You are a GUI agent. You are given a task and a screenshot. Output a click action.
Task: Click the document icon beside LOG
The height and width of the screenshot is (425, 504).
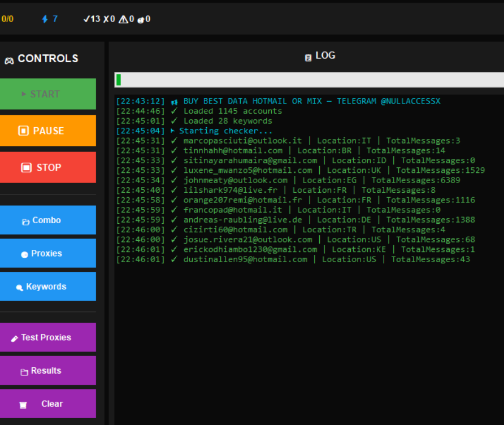308,57
